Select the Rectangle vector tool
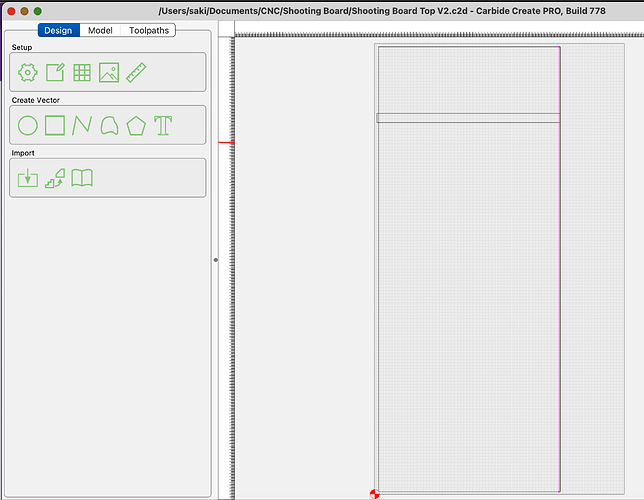 click(55, 125)
